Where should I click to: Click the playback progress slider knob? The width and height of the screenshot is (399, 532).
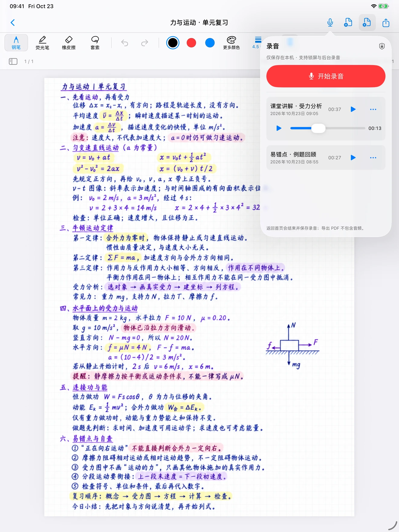pyautogui.click(x=318, y=128)
